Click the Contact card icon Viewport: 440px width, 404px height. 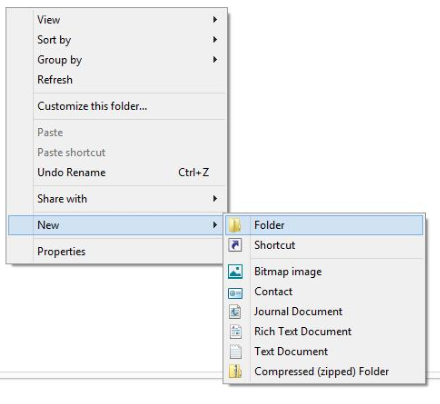(x=235, y=293)
